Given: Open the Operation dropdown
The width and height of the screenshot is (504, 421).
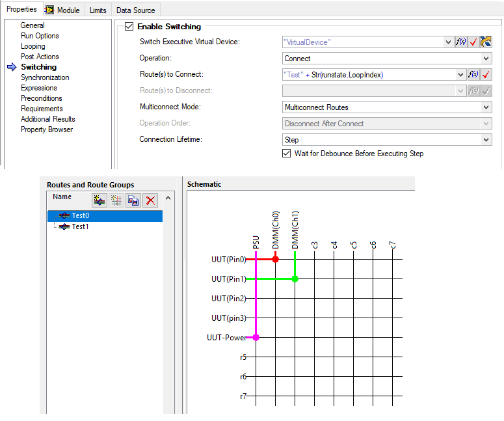Looking at the screenshot, I should 486,59.
